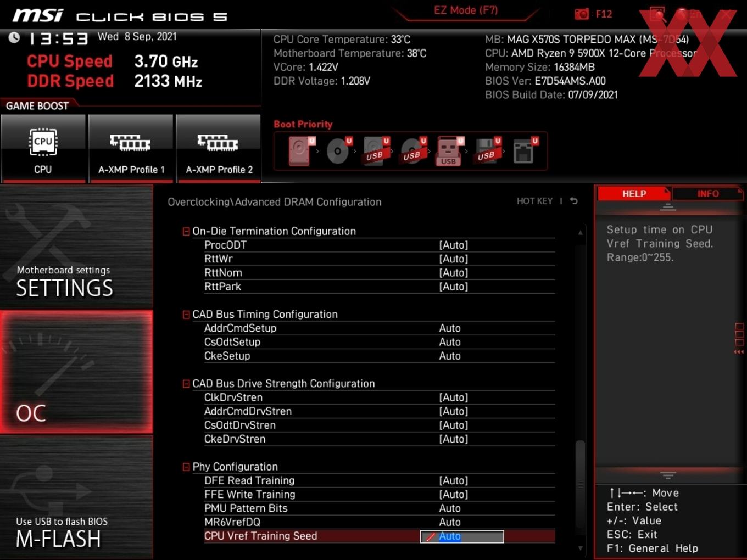Open Motherboard SETTINGS section
The image size is (747, 560).
(x=76, y=247)
